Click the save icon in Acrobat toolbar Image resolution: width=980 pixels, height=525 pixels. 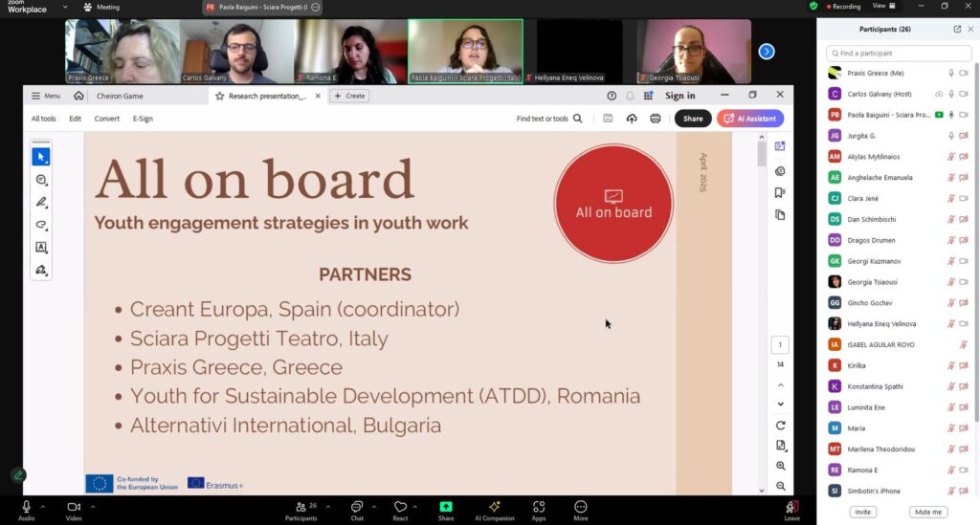click(608, 119)
